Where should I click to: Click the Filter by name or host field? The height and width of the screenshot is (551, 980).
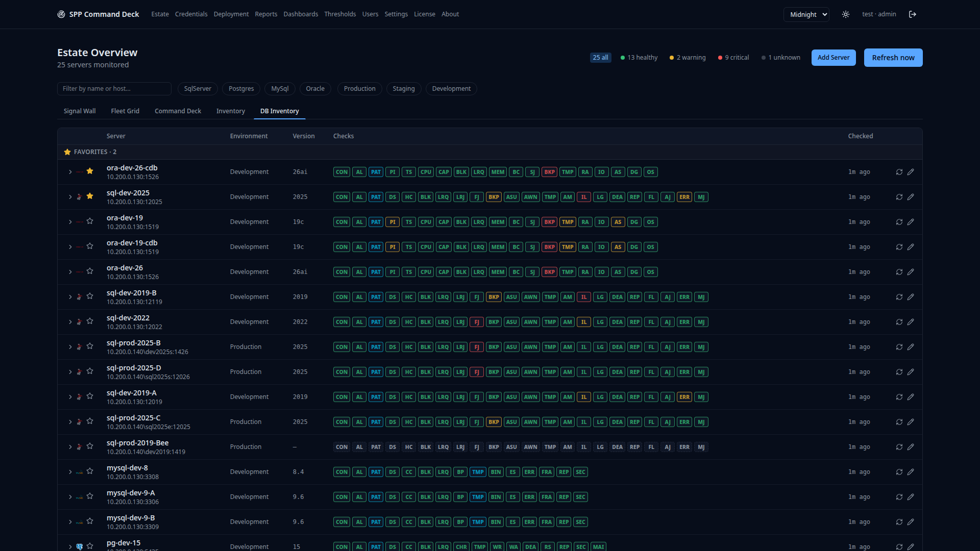coord(114,89)
